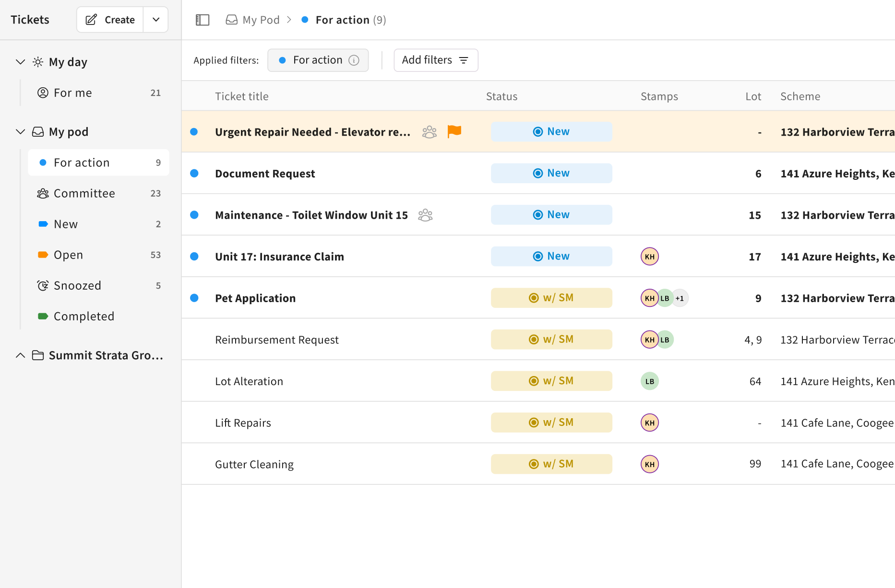The width and height of the screenshot is (895, 588).
Task: Click w/ SM status on Gutter Cleaning
Action: tap(551, 464)
